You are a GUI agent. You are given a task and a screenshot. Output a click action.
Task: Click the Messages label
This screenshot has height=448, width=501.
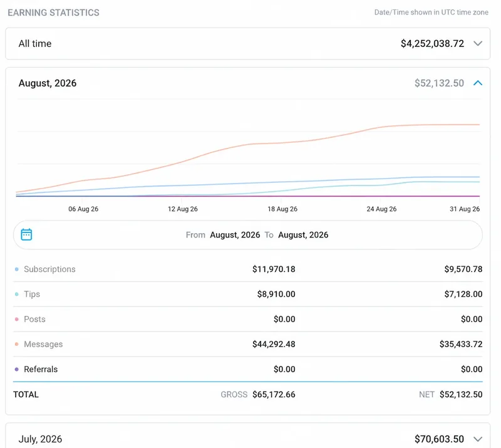click(43, 344)
